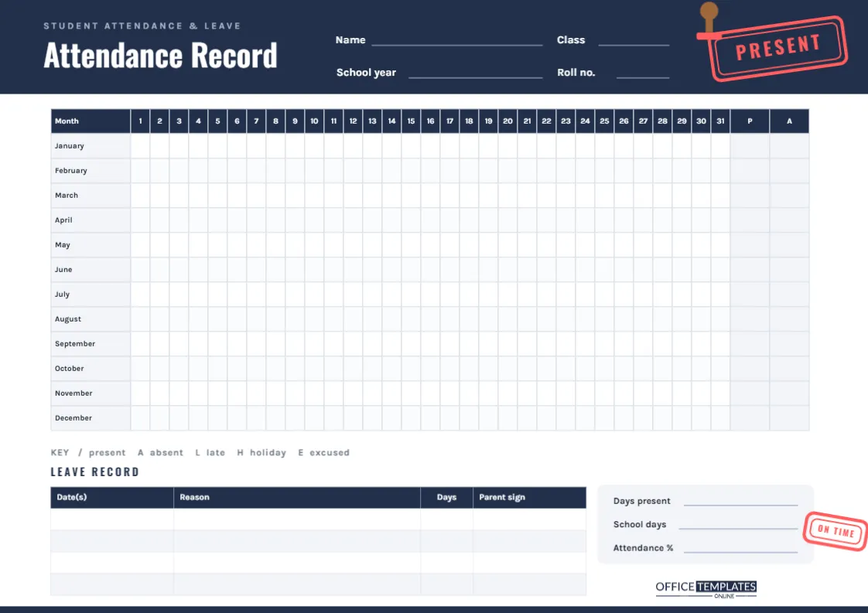Click the Name input line
Image resolution: width=868 pixels, height=613 pixels.
456,44
